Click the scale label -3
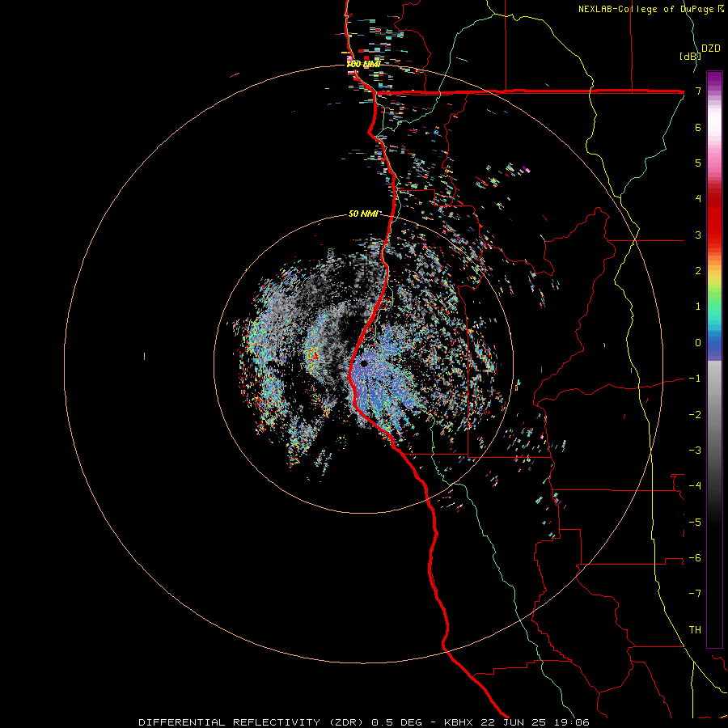 [695, 450]
